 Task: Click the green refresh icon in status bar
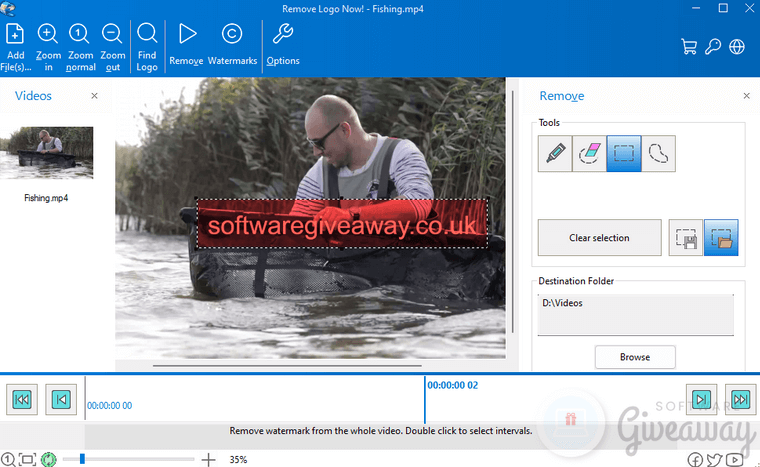point(48,459)
